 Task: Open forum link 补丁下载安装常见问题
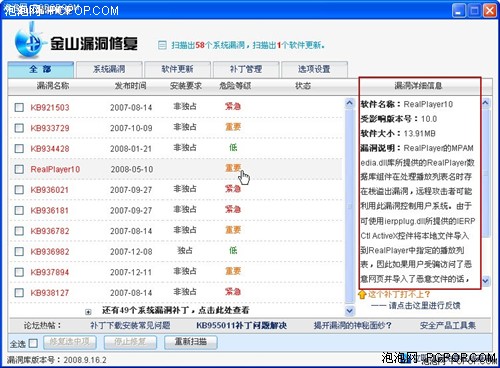click(x=130, y=325)
